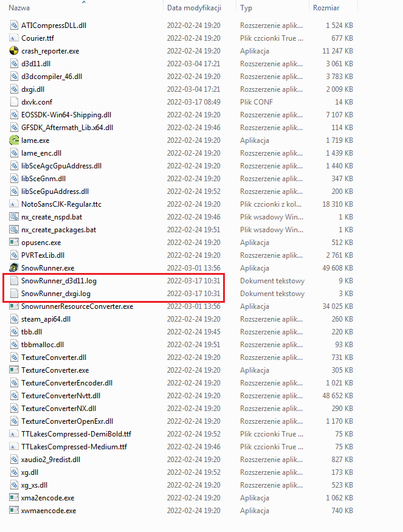Viewport: 403px width, 532px height.
Task: Click the 49 608 KB size of SnowRunner.exe
Action: click(x=337, y=268)
